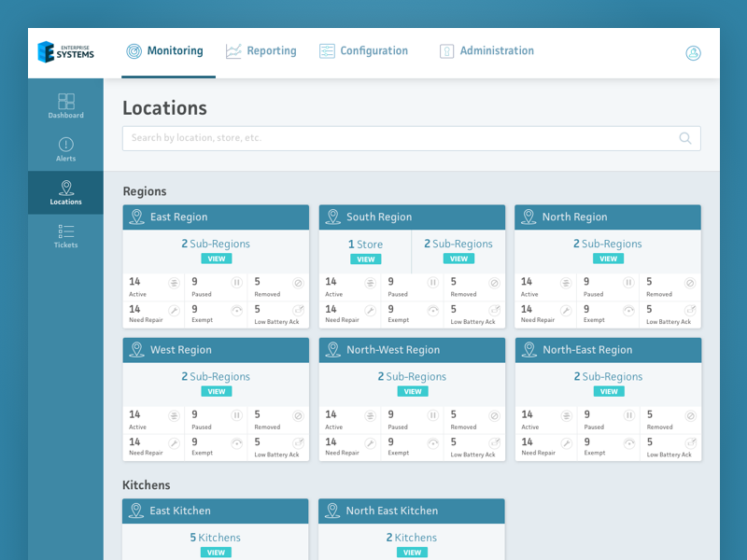This screenshot has width=747, height=560.
Task: Open the Administration tab
Action: point(486,51)
